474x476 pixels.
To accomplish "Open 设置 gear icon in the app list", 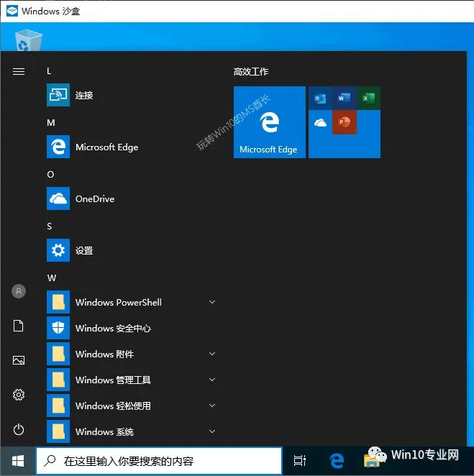I will click(58, 250).
